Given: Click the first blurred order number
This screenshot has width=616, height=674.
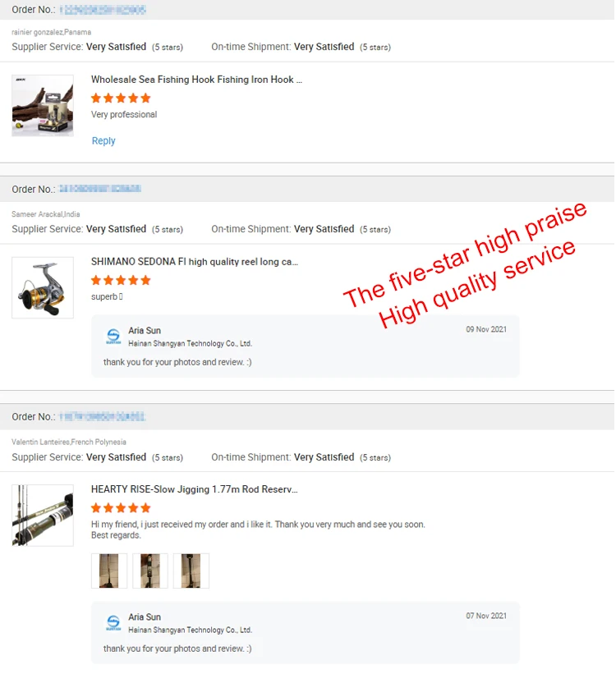Looking at the screenshot, I should coord(103,10).
